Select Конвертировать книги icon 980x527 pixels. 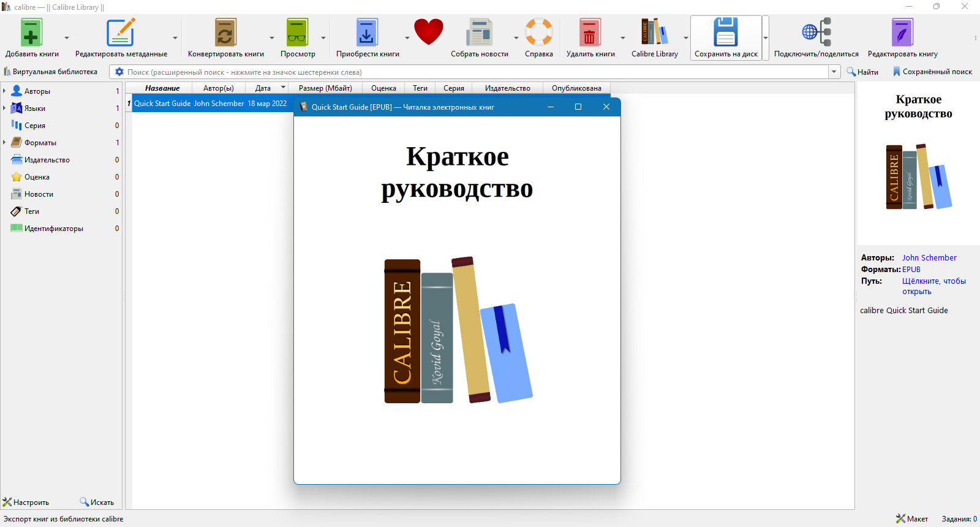click(x=225, y=32)
